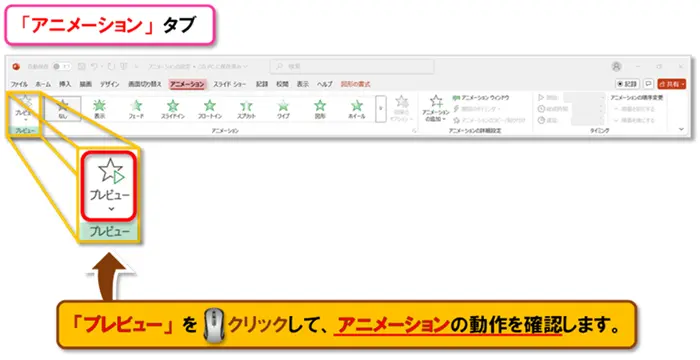Viewport: 700px width, 360px height.
Task: Switch to the 画面切り替え (Transitions) tab
Action: pos(145,84)
